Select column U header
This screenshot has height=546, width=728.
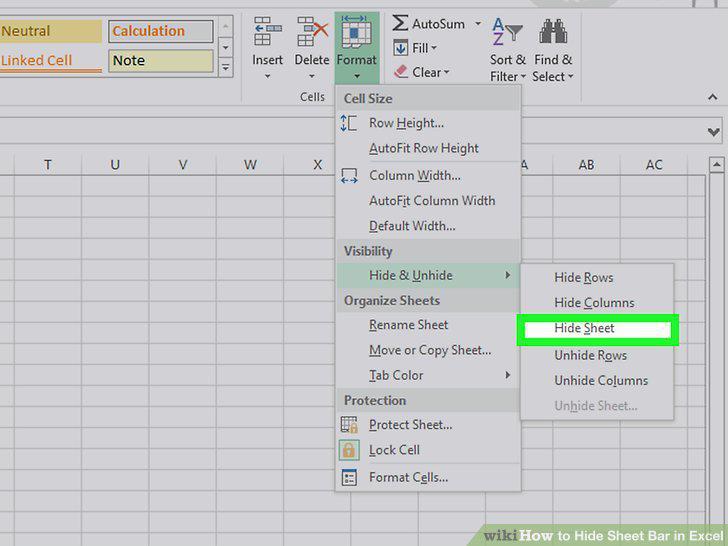pos(115,165)
